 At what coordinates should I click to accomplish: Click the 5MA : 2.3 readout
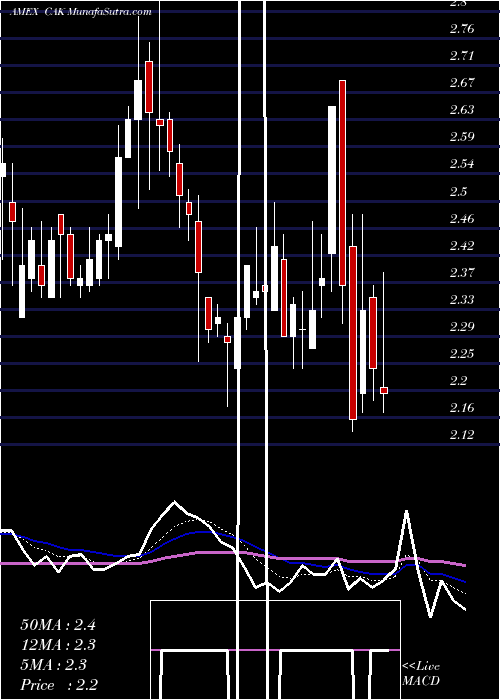point(54,665)
